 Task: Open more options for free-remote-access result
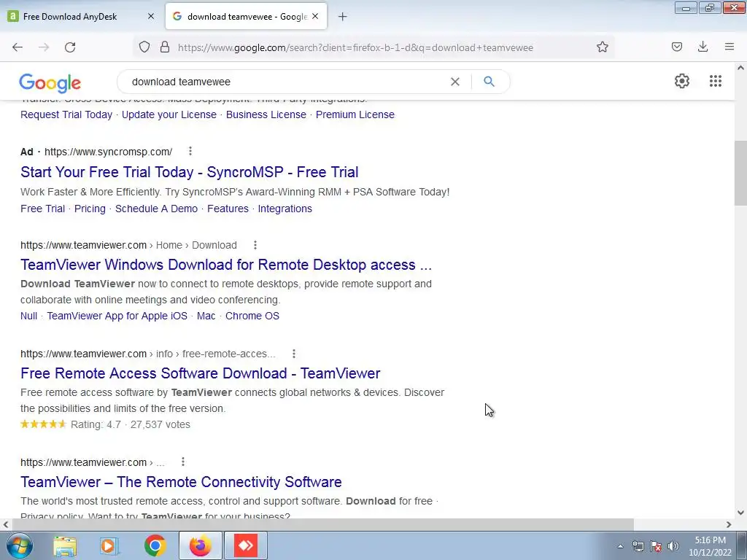click(x=294, y=354)
